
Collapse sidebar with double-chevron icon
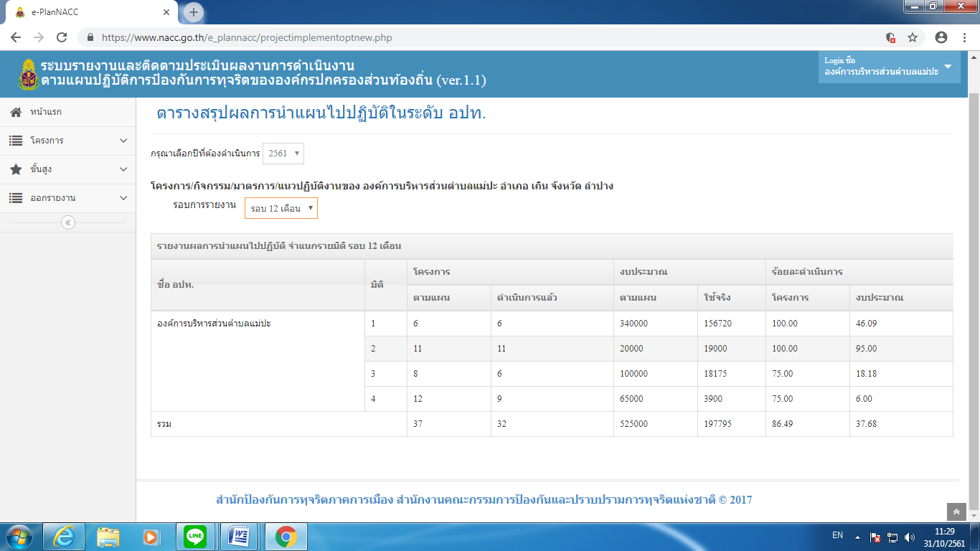point(68,222)
